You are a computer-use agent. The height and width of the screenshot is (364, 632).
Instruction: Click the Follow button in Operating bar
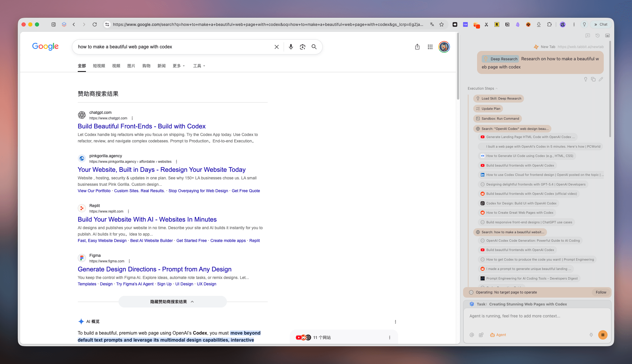(601, 292)
